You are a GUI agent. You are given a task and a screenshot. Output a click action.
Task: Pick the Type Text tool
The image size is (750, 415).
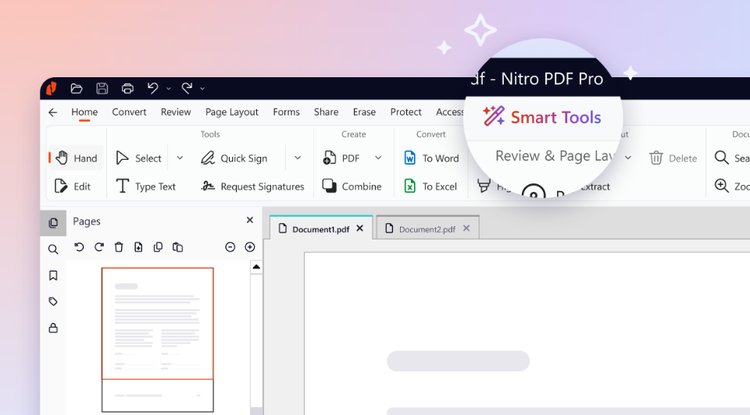pyautogui.click(x=146, y=186)
